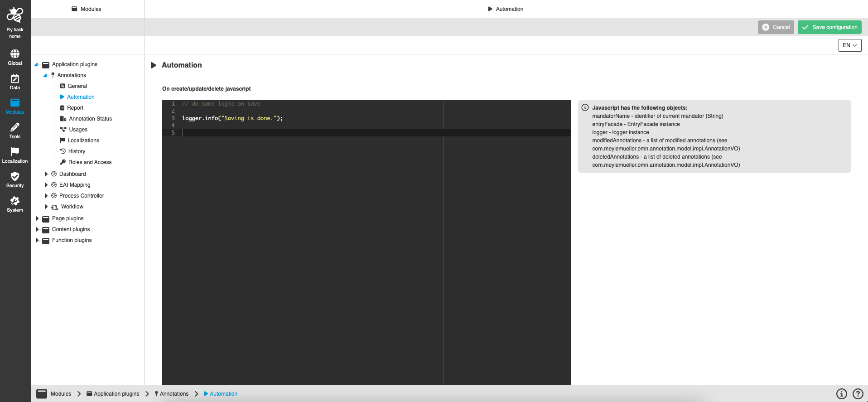The image size is (868, 402).
Task: Click the info icon in the bottom bar
Action: (x=841, y=394)
